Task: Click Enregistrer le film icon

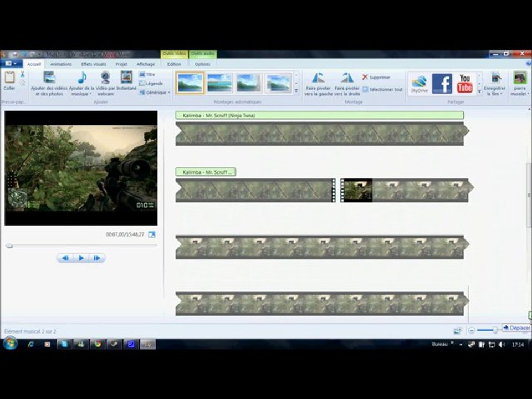Action: pyautogui.click(x=495, y=78)
